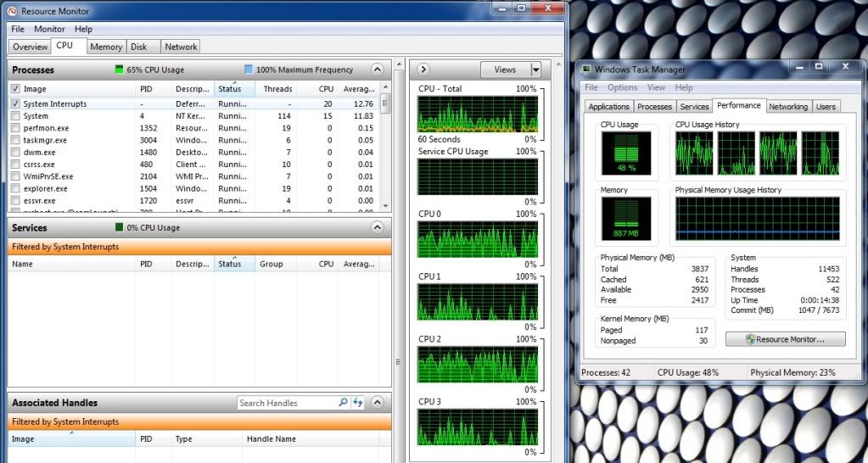Switch to the Memory tab
This screenshot has width=868, height=463.
click(x=106, y=47)
